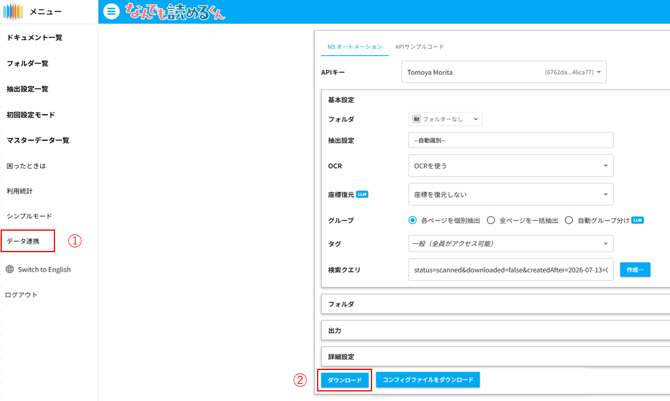
Task: Open データ連携 in the sidebar menu
Action: [28, 241]
